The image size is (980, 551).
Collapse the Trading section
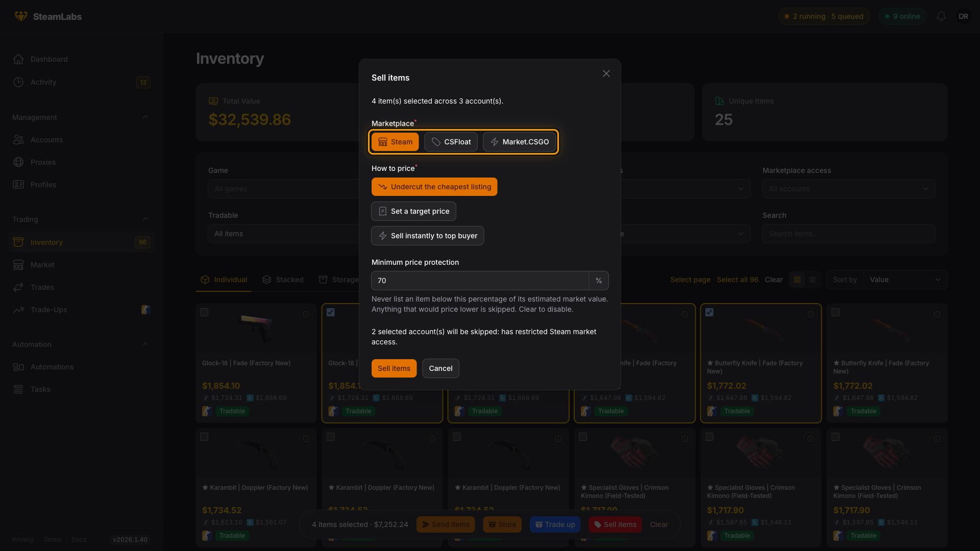coord(145,219)
